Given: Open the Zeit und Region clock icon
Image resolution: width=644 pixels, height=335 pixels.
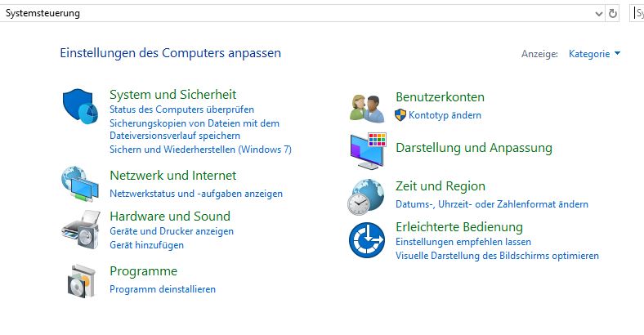Looking at the screenshot, I should point(366,197).
